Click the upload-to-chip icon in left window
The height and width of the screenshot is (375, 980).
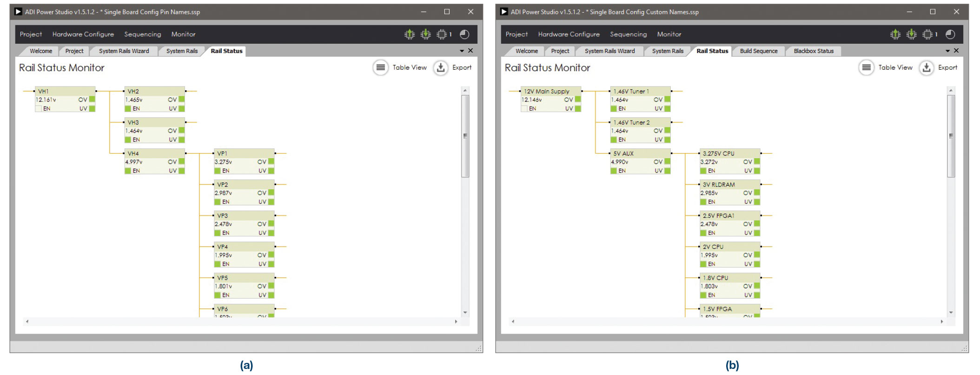tap(410, 34)
